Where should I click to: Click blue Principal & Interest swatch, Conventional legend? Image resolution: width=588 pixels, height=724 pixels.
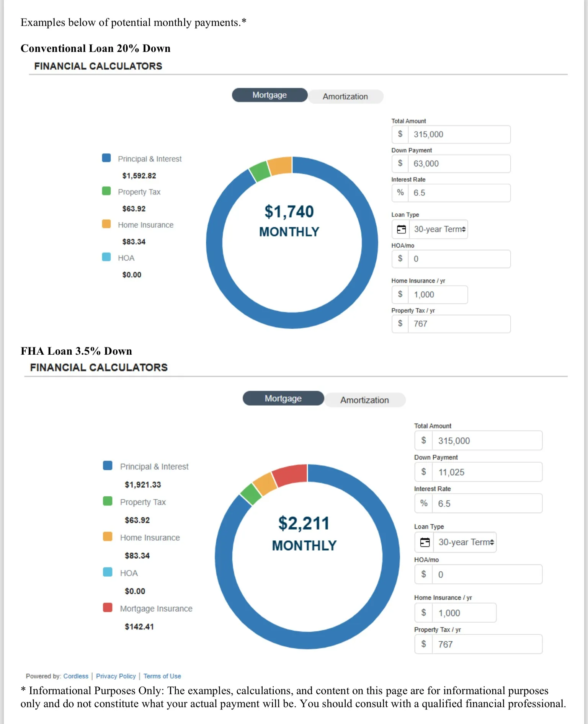[x=106, y=158]
